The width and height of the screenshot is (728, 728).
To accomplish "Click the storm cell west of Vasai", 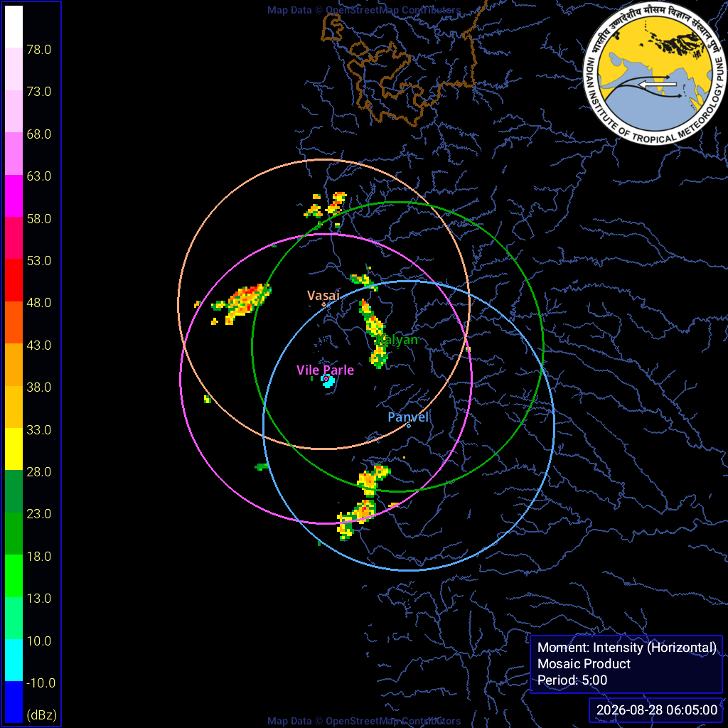I will pos(242,303).
